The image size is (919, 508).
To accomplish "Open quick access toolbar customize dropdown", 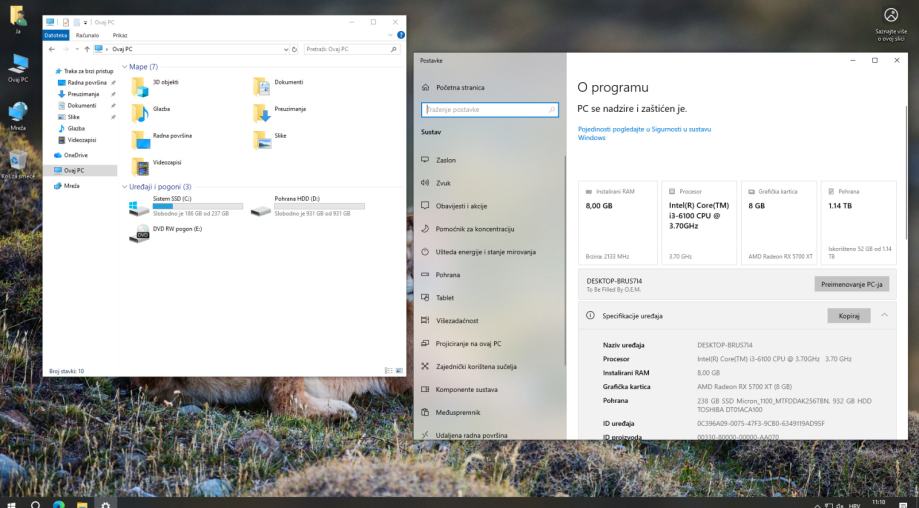I will pyautogui.click(x=85, y=22).
